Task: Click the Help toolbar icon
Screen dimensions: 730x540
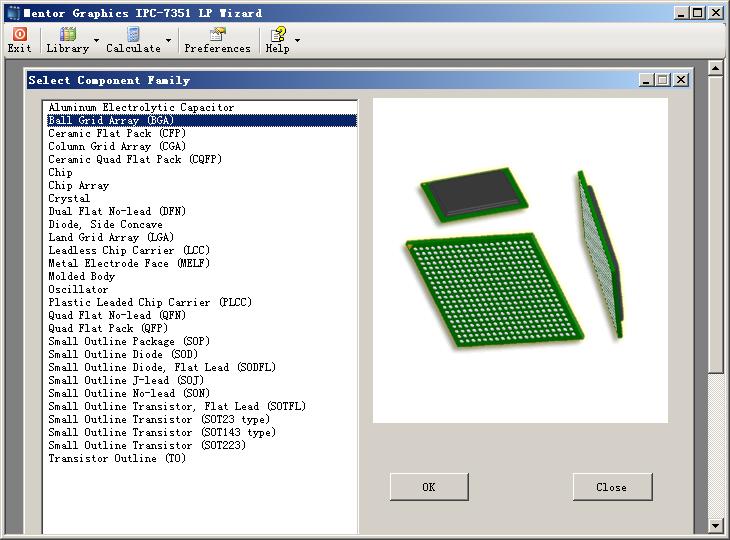Action: pos(277,40)
